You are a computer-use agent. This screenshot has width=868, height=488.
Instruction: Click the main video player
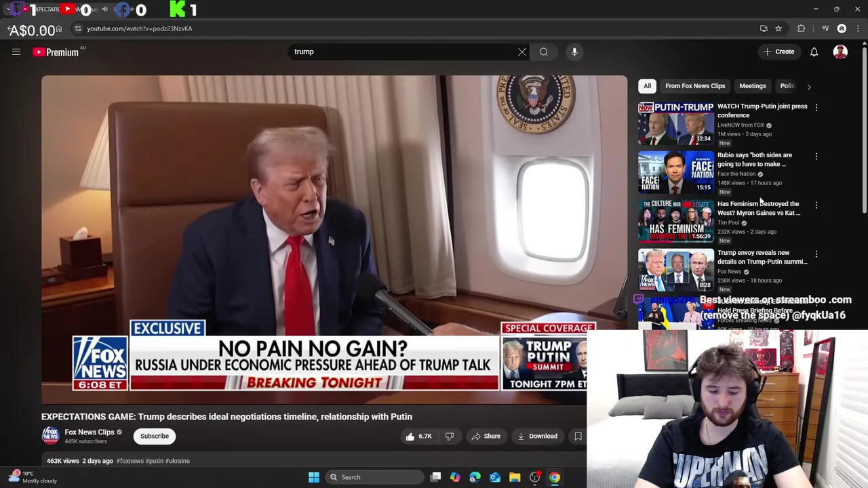pos(334,239)
